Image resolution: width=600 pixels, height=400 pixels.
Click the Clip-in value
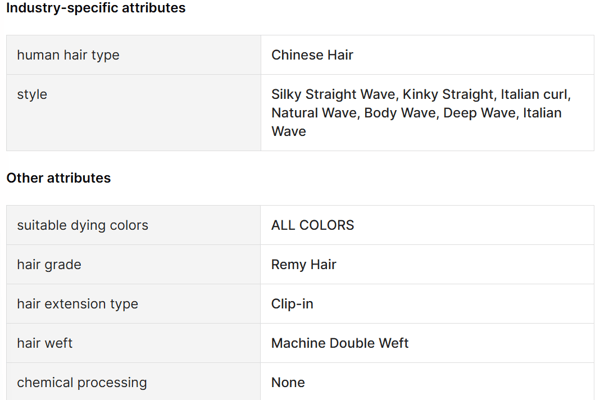(292, 303)
